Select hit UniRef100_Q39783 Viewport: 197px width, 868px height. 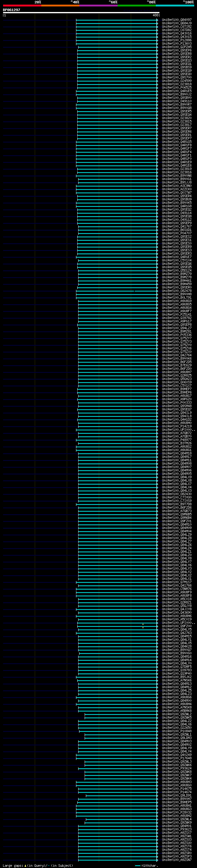point(177,670)
